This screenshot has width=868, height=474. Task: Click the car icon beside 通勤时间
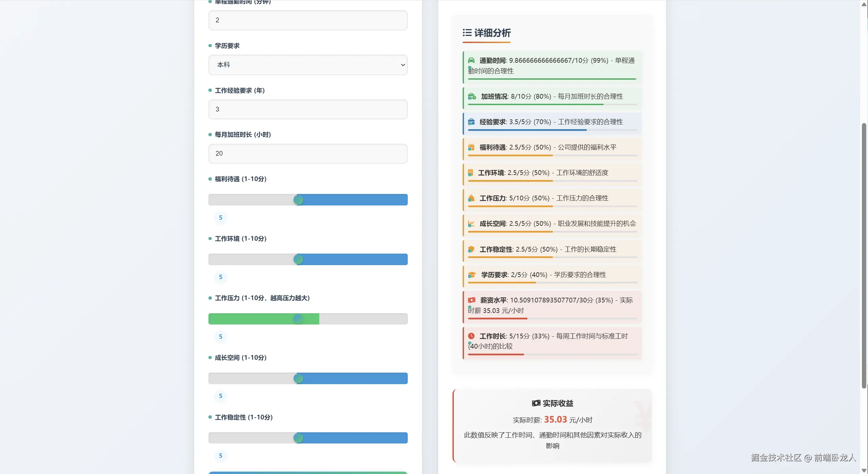[x=471, y=60]
